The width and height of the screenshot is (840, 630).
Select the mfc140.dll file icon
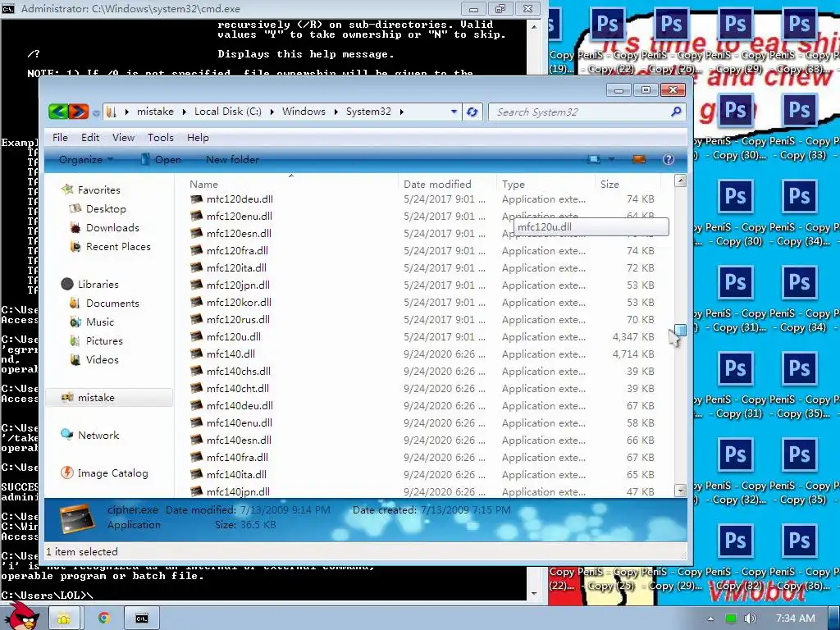[x=197, y=354]
